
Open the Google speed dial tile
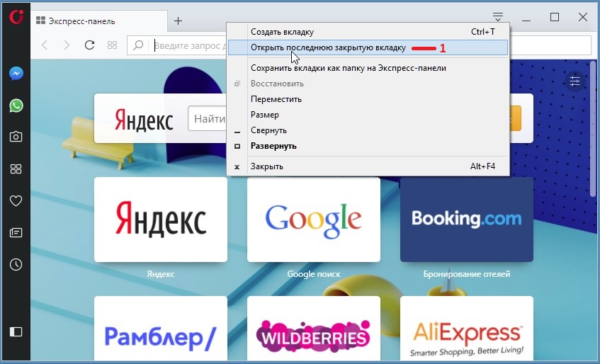coord(314,220)
